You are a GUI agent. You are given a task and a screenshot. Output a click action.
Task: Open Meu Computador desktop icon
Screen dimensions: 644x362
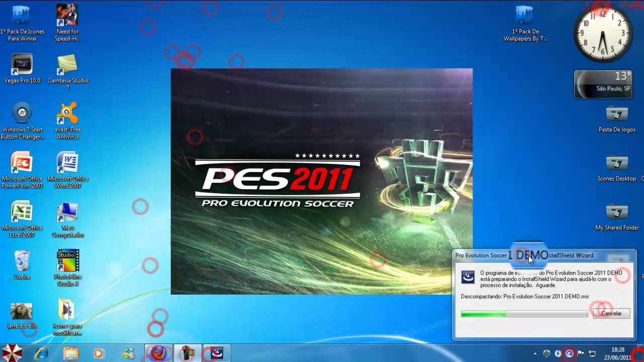(67, 219)
